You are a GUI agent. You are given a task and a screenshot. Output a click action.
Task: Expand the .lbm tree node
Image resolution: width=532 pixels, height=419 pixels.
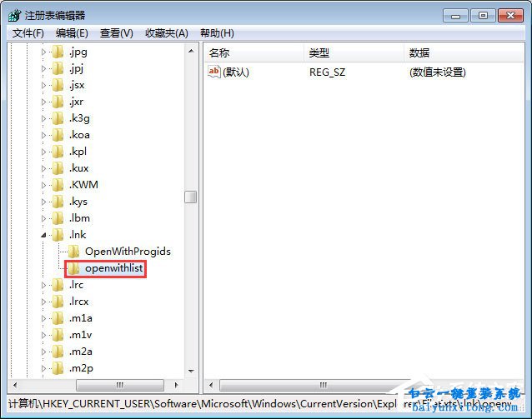tap(43, 218)
